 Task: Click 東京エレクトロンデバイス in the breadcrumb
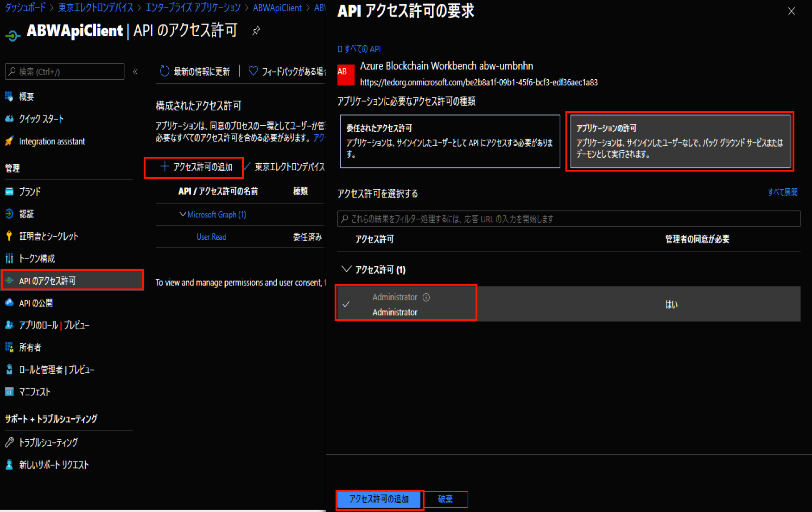click(x=95, y=7)
